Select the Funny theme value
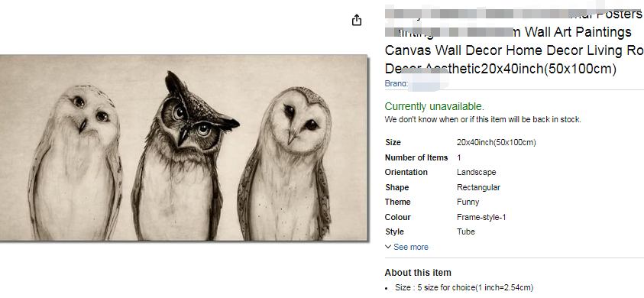 468,202
